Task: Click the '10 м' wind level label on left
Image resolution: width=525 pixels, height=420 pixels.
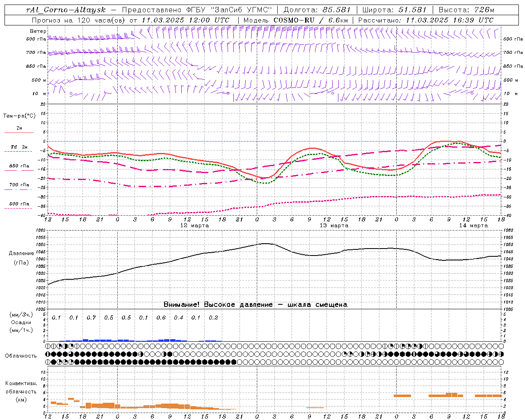Action: click(39, 94)
